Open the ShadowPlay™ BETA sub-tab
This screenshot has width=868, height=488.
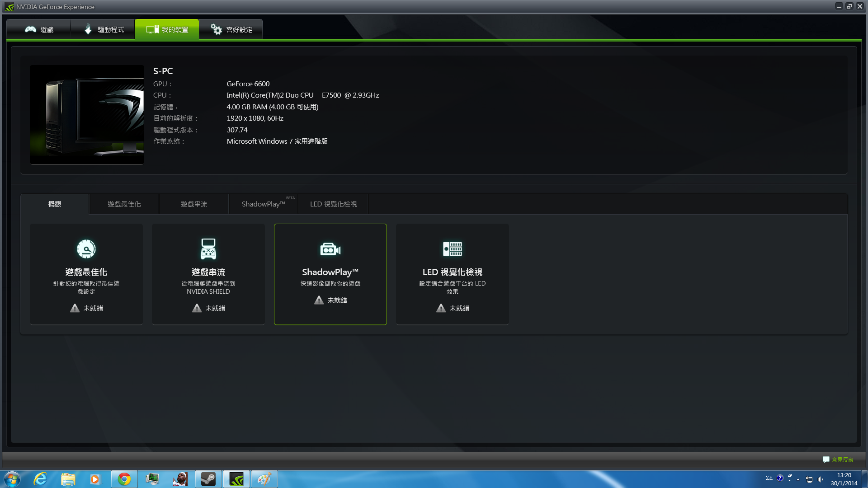(264, 204)
